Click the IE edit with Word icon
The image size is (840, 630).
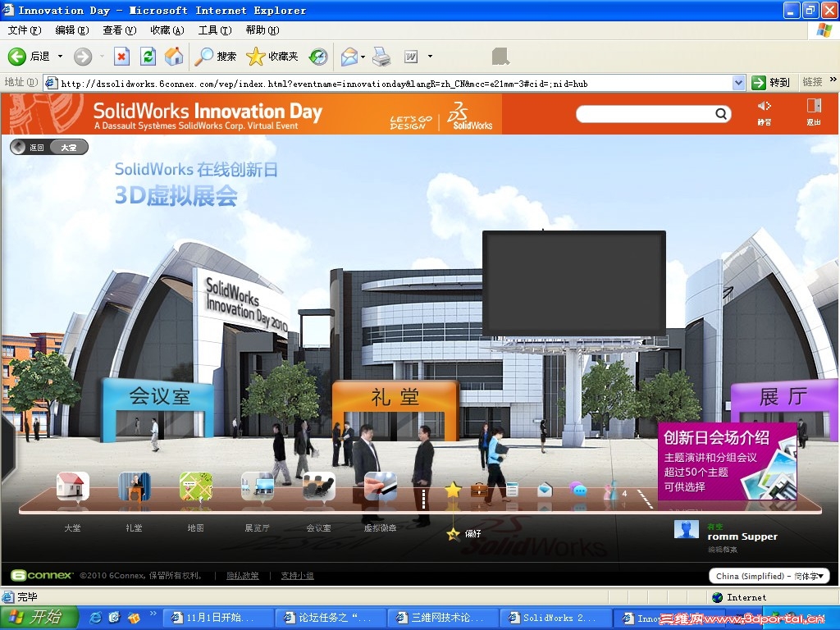(x=411, y=57)
